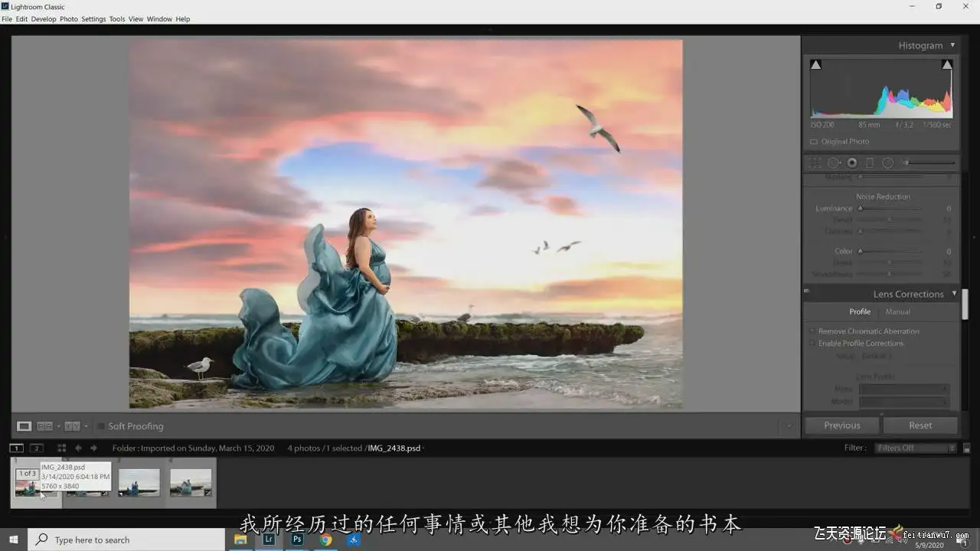
Task: Open Grid view from filmstrip bar
Action: (61, 448)
